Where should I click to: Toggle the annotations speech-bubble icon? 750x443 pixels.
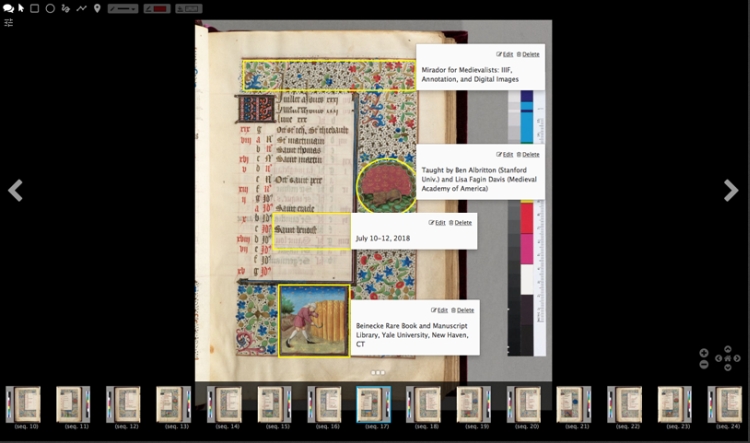click(x=8, y=8)
